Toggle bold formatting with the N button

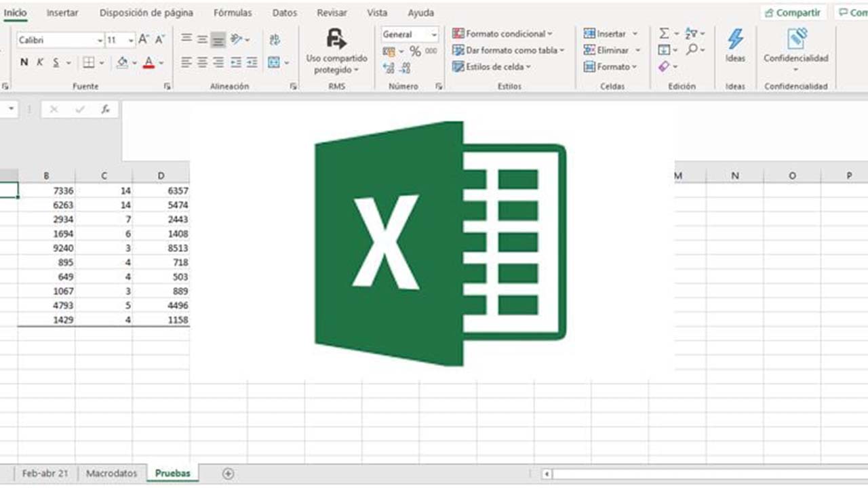[24, 61]
